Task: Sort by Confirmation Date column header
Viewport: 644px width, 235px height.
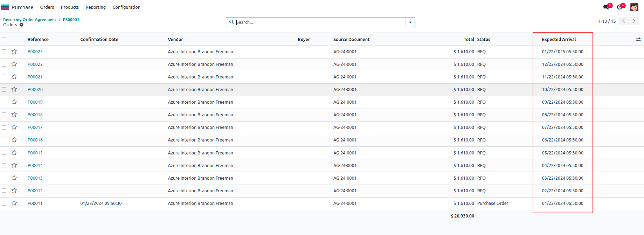Action: 99,40
